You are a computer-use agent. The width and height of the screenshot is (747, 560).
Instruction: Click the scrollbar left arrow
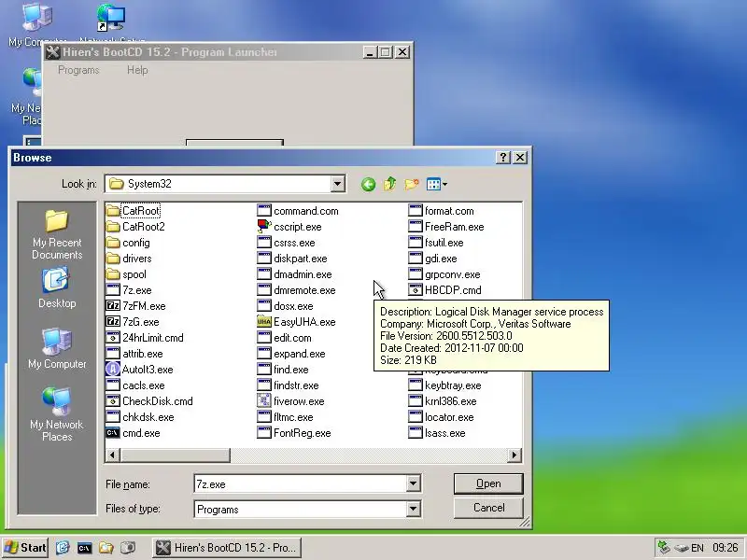point(112,455)
